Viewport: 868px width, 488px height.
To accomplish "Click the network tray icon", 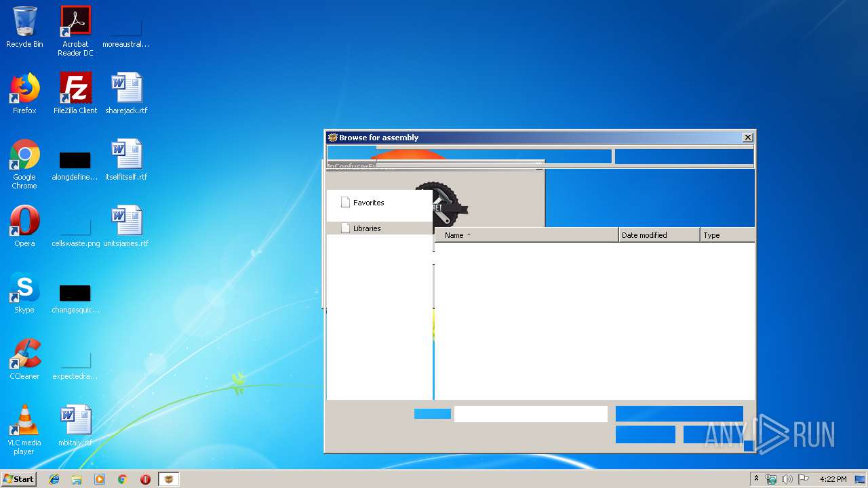I will [771, 479].
